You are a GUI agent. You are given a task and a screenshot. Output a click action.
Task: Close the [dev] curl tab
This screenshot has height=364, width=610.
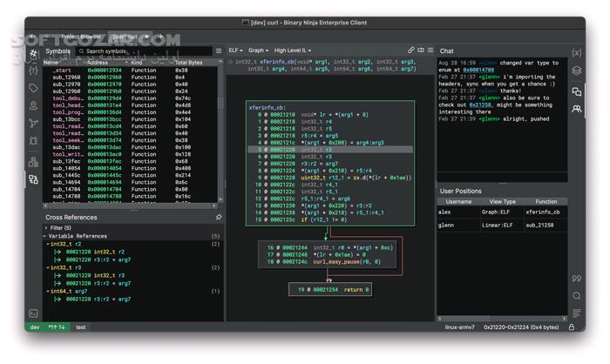(146, 37)
